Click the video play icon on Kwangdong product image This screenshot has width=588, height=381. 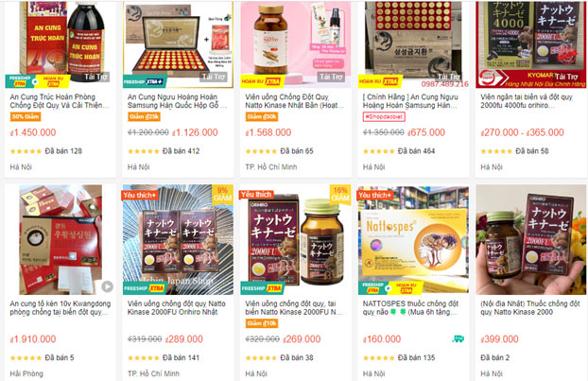107,286
